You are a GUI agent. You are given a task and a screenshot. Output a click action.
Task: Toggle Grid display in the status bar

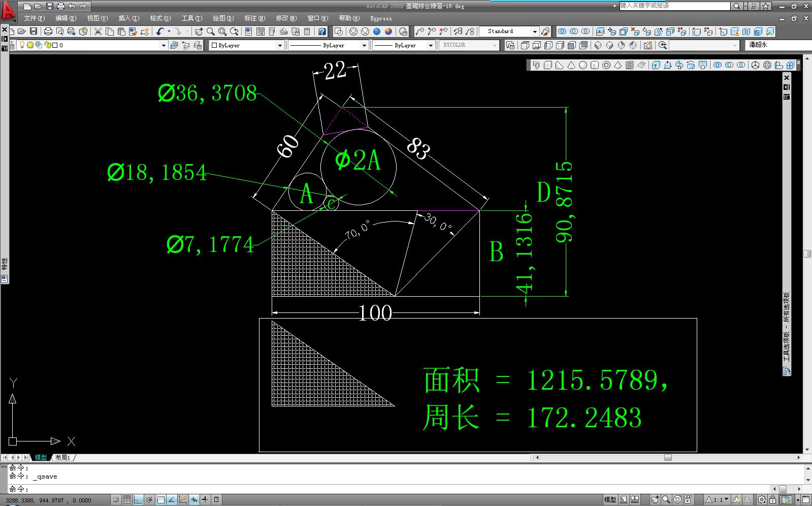[127, 500]
